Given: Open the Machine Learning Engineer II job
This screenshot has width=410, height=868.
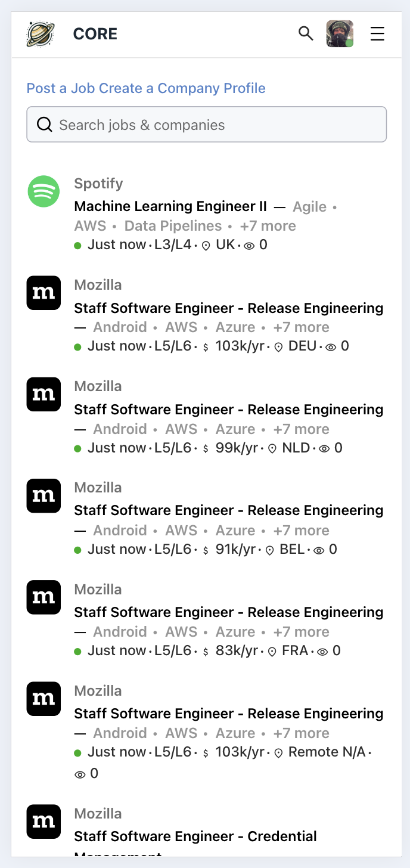Looking at the screenshot, I should 170,206.
